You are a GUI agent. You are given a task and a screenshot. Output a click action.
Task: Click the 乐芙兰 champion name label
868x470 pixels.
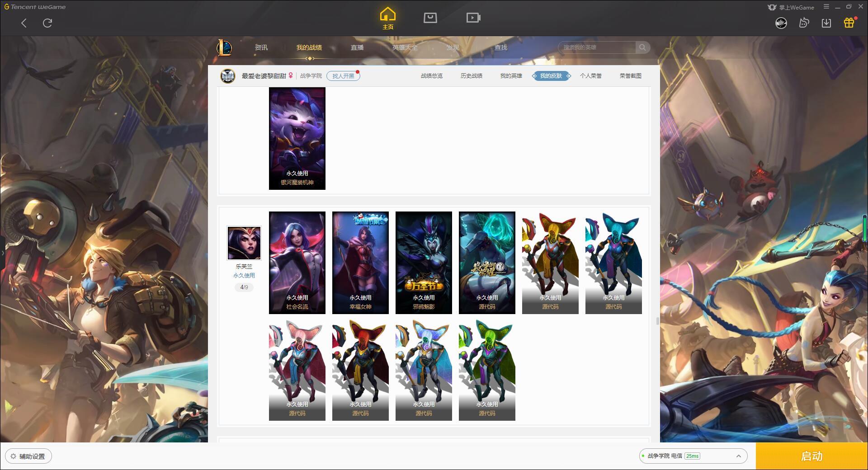point(244,267)
